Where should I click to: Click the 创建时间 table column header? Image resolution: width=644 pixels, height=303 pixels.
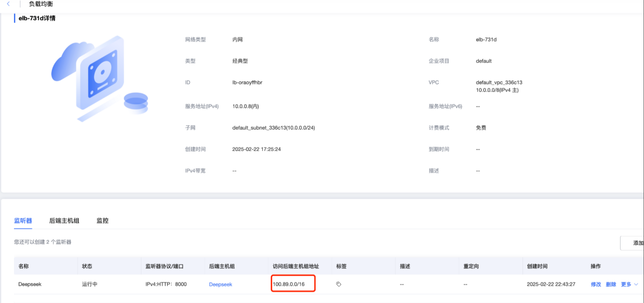pyautogui.click(x=537, y=266)
